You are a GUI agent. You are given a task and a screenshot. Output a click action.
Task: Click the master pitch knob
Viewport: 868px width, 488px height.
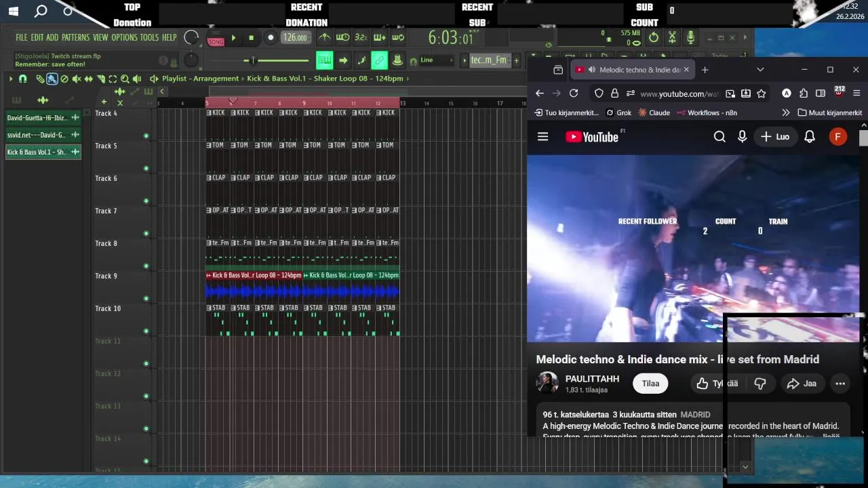192,60
